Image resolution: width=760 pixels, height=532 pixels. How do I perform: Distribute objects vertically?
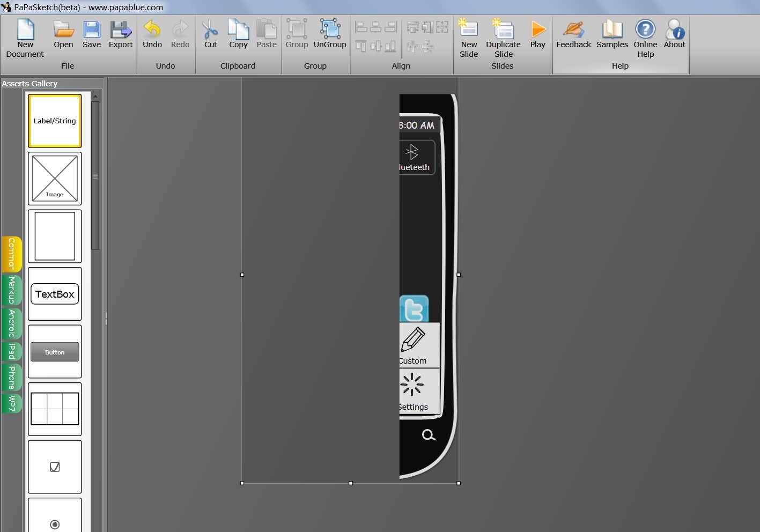(x=427, y=47)
